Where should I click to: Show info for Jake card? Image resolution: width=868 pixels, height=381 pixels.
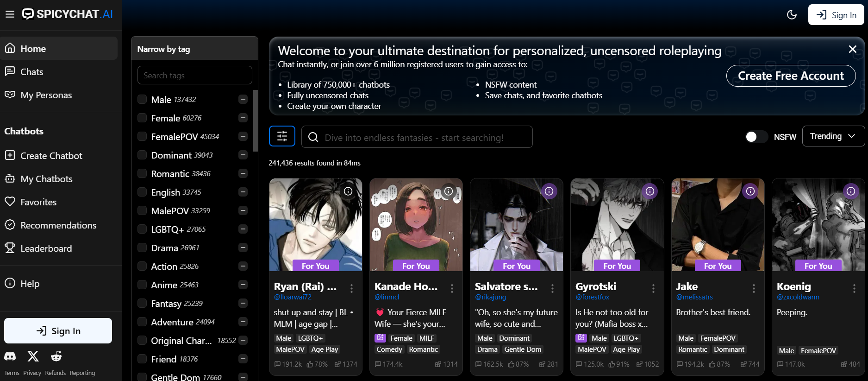pos(750,191)
